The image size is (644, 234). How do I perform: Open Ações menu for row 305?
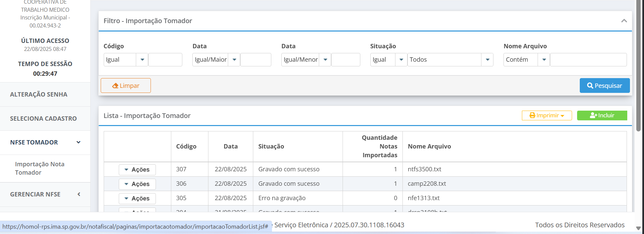pyautogui.click(x=137, y=198)
